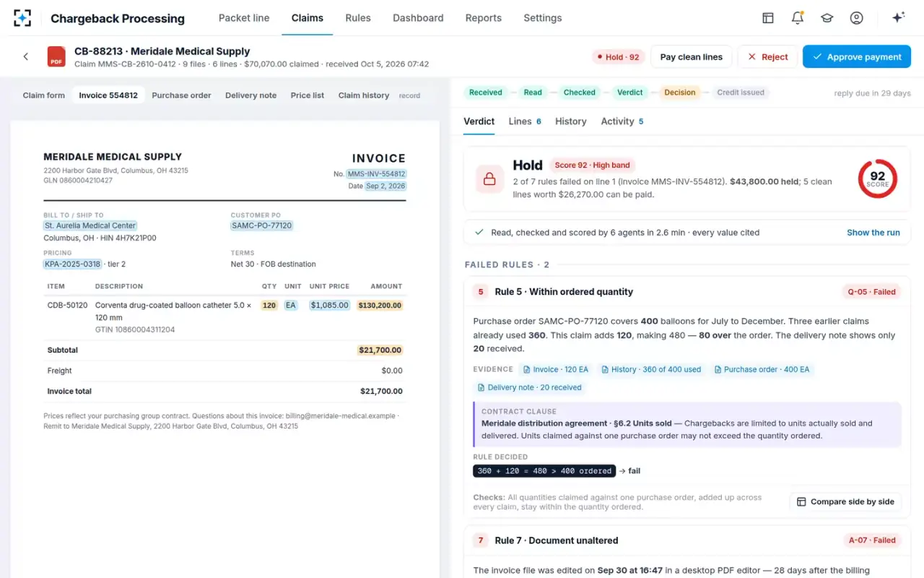Switch to the Claim form document tab
Viewport: 924px width, 578px height.
pyautogui.click(x=44, y=95)
